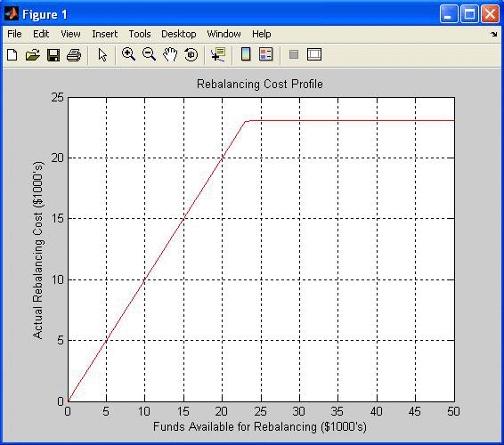Open the Tools menu
Screen dimensions: 504x445
pos(140,34)
